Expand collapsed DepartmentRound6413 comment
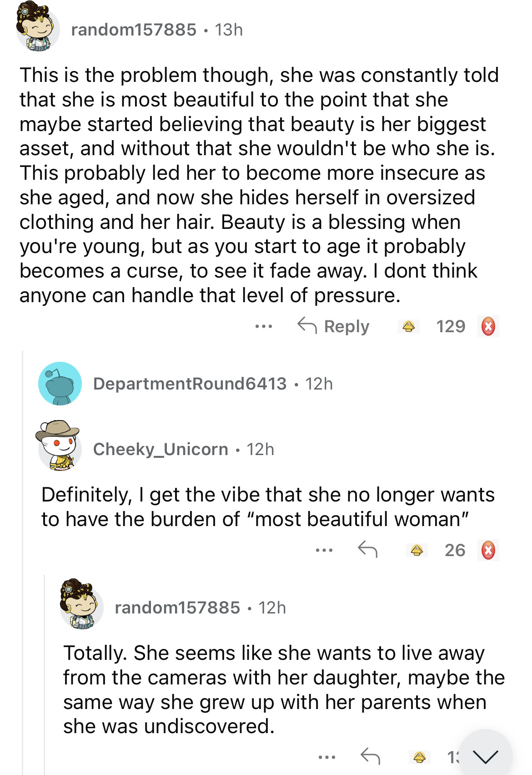The width and height of the screenshot is (532, 775). point(190,384)
